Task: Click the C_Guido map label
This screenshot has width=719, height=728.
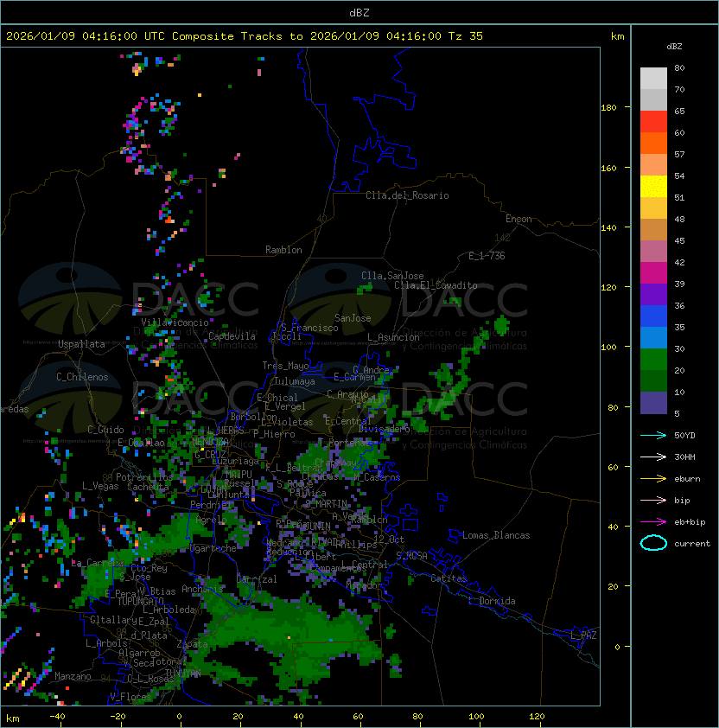Action: tap(105, 430)
